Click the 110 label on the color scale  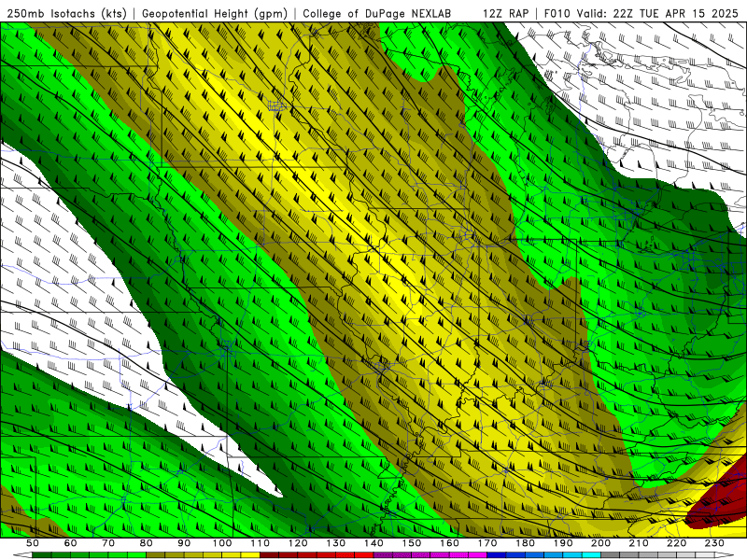[260, 543]
